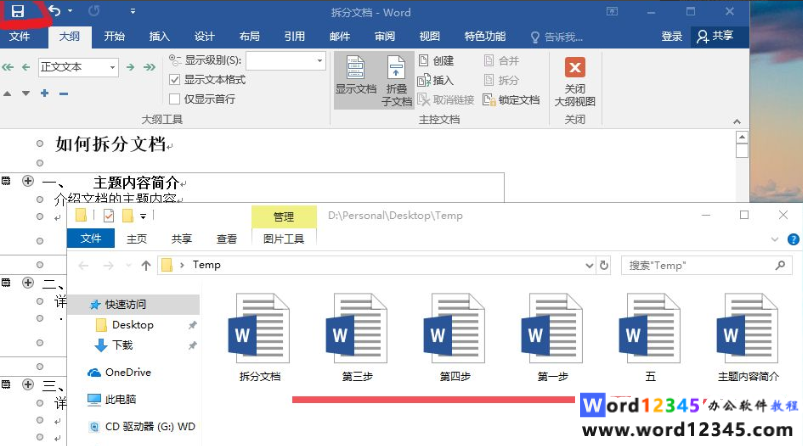Click 登录 to sign in
The image size is (803, 446).
pos(671,36)
